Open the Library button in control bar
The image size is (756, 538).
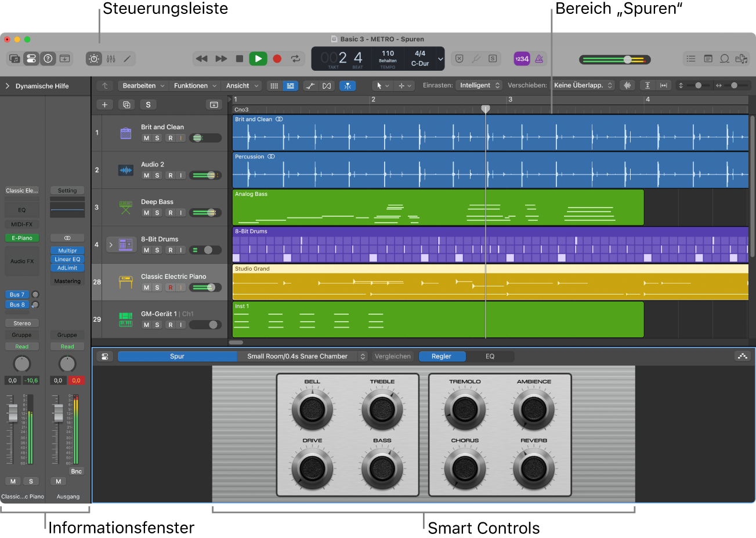15,59
